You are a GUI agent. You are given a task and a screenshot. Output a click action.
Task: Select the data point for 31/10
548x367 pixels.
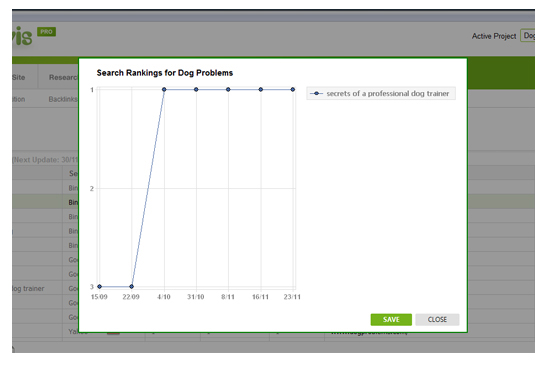196,89
